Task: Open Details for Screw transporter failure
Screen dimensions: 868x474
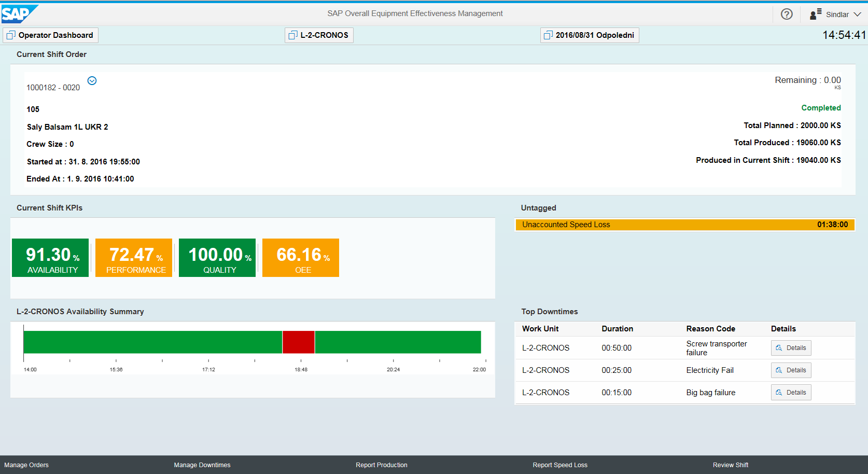Action: 791,348
